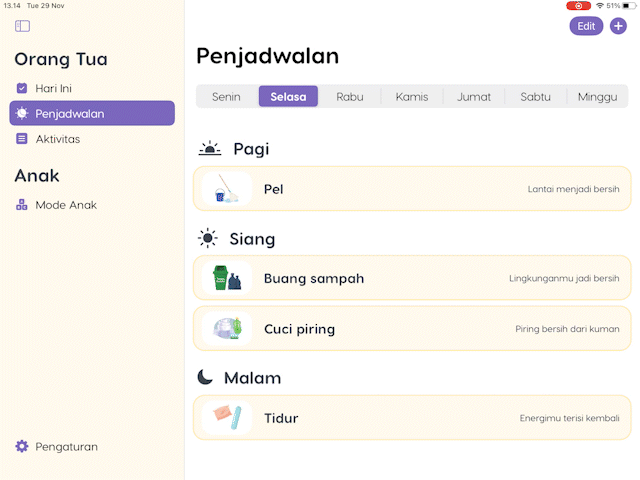This screenshot has height=480, width=640.
Task: Open Aktivitas in sidebar
Action: click(57, 139)
